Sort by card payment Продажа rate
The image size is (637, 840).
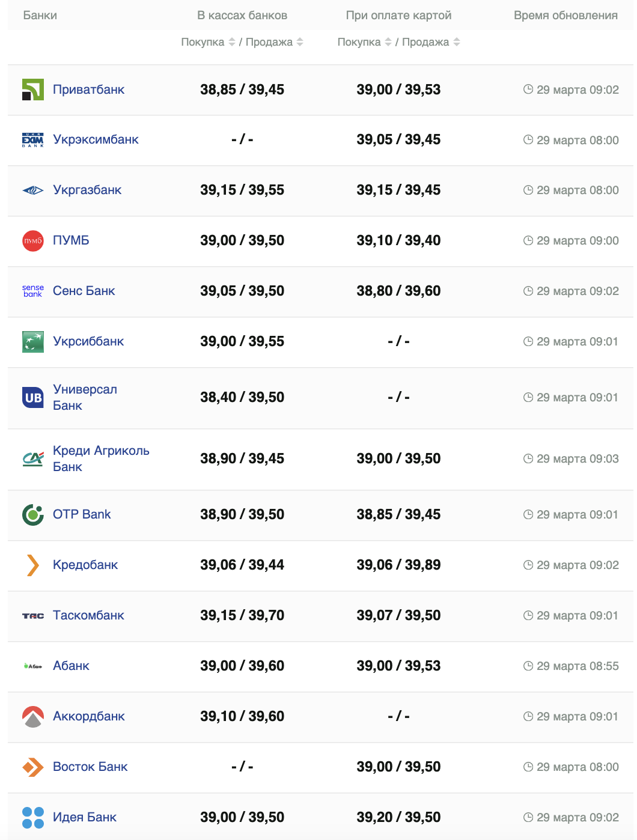tap(457, 42)
